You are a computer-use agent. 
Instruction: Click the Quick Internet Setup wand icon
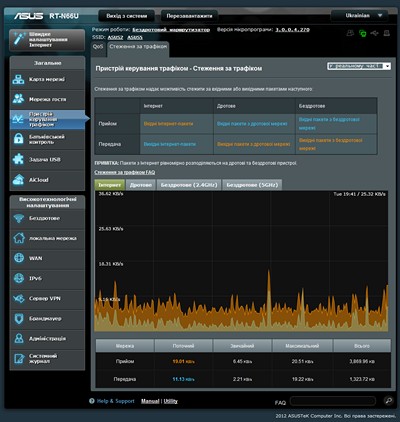point(19,39)
